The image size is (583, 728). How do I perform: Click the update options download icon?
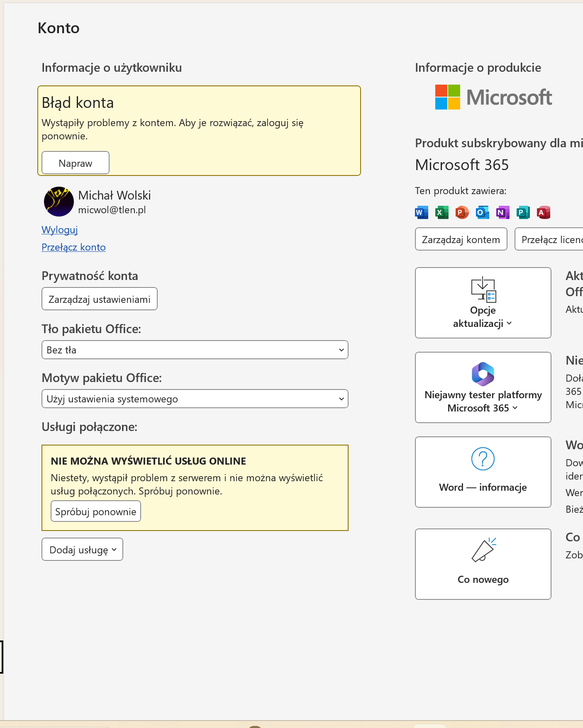coord(483,289)
